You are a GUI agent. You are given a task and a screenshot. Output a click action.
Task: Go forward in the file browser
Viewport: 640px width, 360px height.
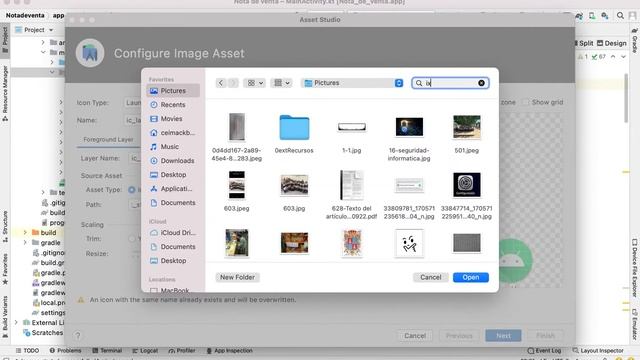click(233, 83)
